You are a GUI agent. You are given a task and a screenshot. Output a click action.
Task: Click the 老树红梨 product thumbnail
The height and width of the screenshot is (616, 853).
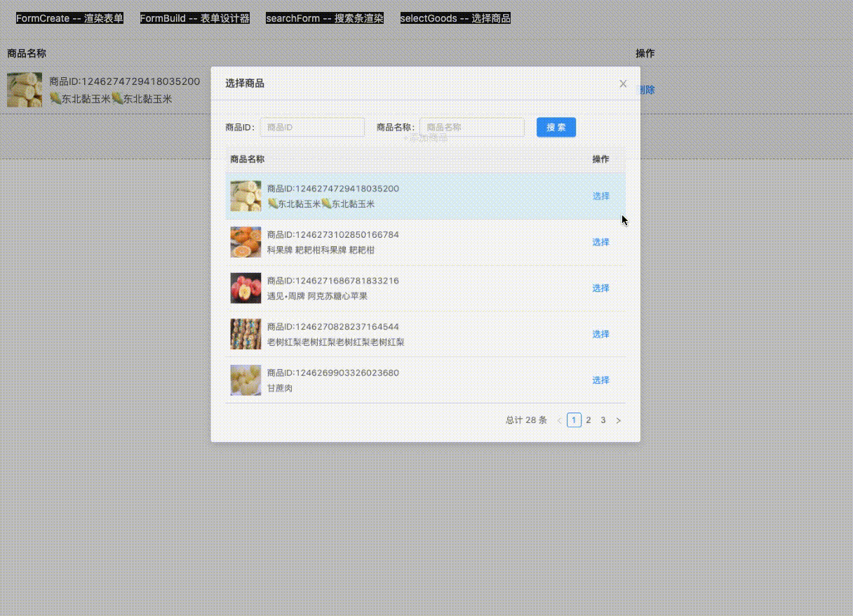(x=246, y=334)
